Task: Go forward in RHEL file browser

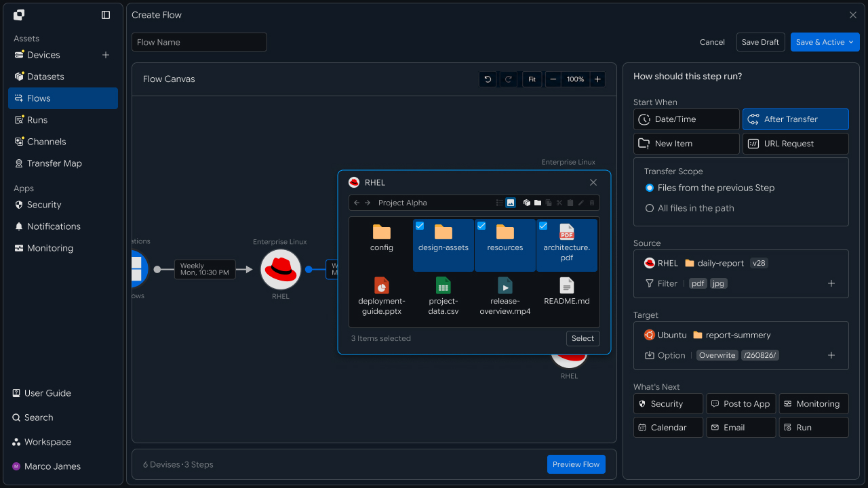Action: point(368,203)
